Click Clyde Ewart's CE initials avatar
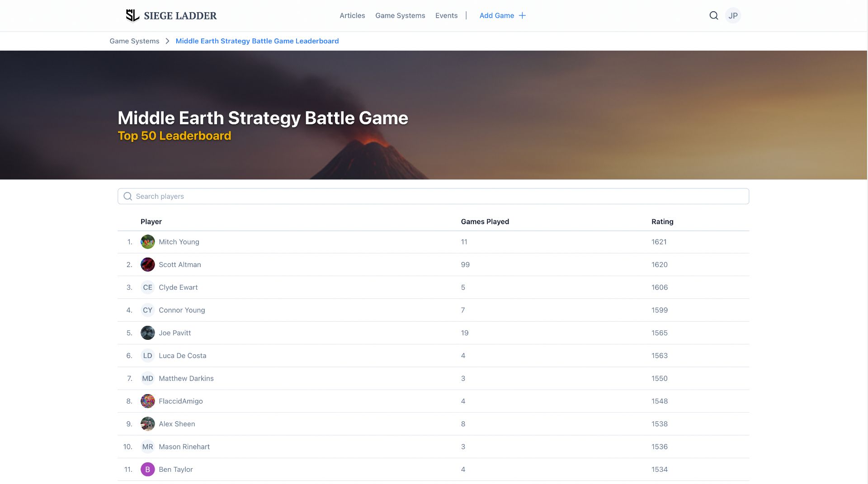The height and width of the screenshot is (484, 868). pos(147,287)
